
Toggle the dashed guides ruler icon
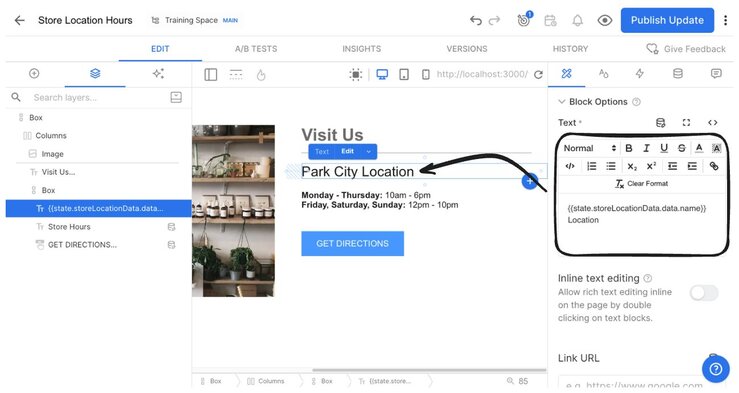click(236, 74)
